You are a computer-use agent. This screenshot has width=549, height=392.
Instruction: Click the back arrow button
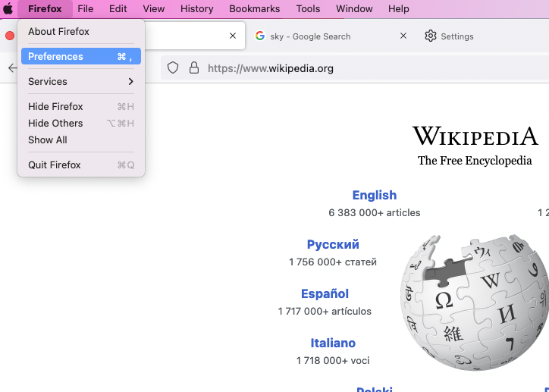[12, 68]
